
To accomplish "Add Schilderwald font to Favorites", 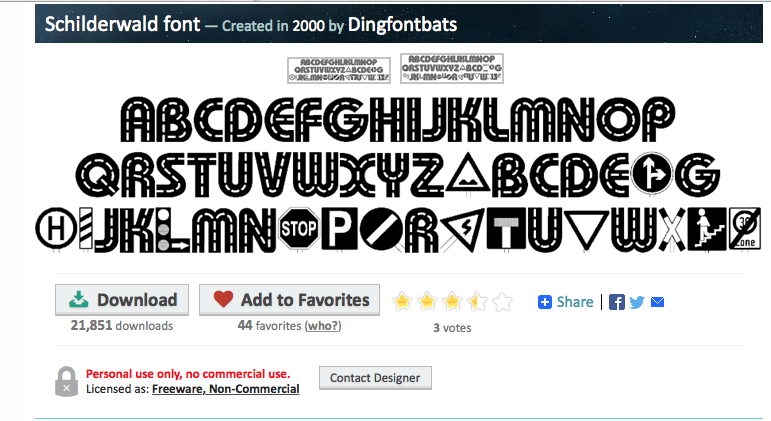I will pyautogui.click(x=289, y=300).
